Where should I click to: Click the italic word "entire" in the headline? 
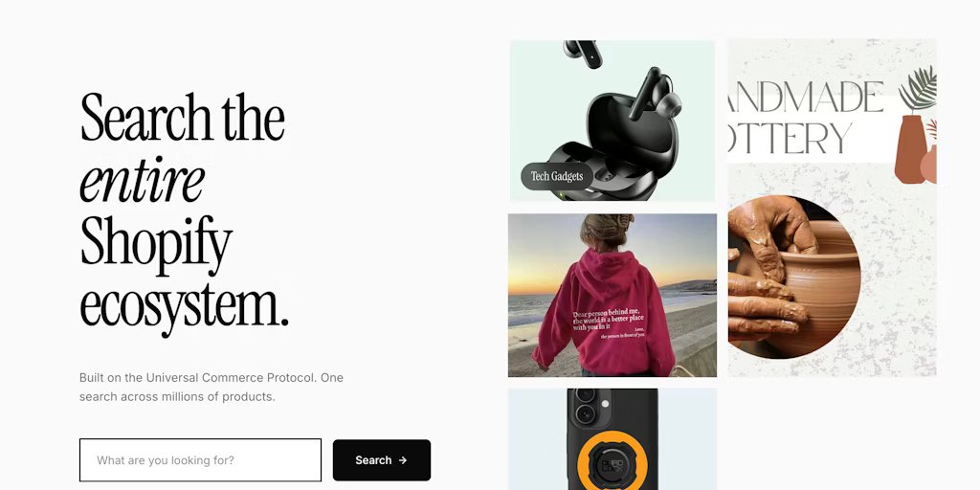[143, 179]
